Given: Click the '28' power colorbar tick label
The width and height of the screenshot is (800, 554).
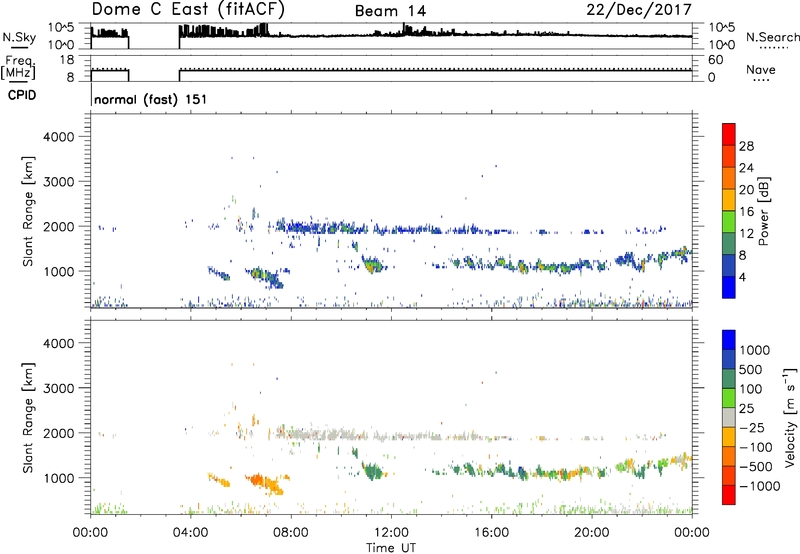Looking at the screenshot, I should [746, 146].
